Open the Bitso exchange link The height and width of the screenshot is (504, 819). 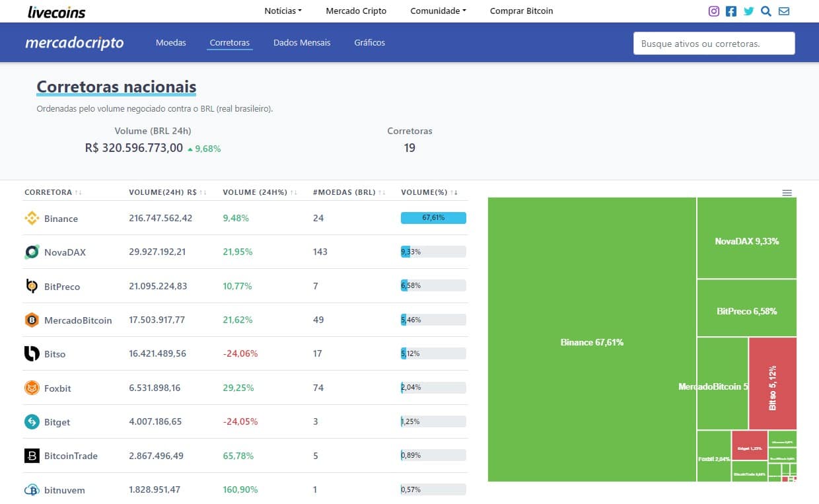pos(55,354)
